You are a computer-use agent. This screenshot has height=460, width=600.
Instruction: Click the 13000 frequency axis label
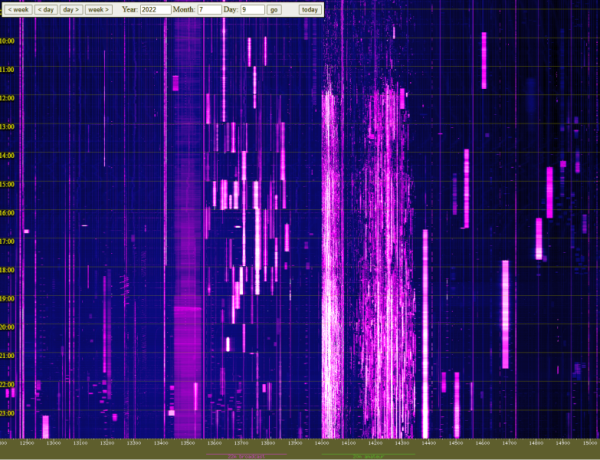point(53,441)
